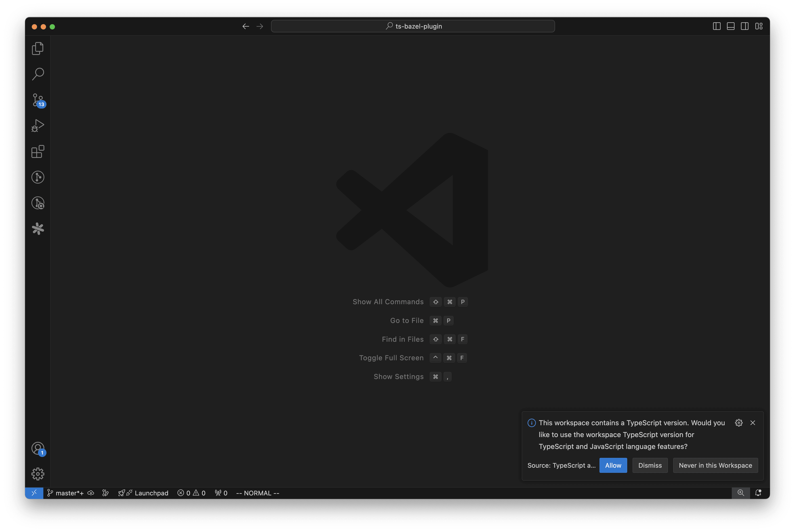This screenshot has width=795, height=532.
Task: Select Show All Commands shortcut entry
Action: [410, 302]
